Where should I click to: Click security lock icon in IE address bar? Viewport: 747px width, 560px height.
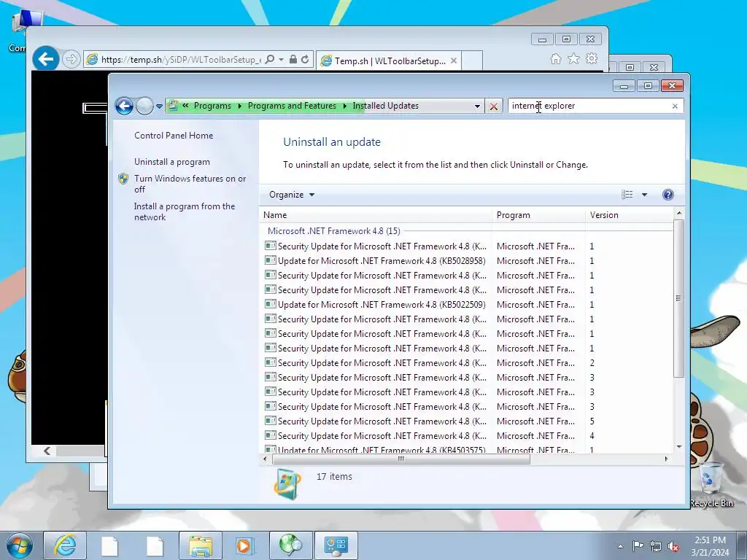click(x=293, y=60)
